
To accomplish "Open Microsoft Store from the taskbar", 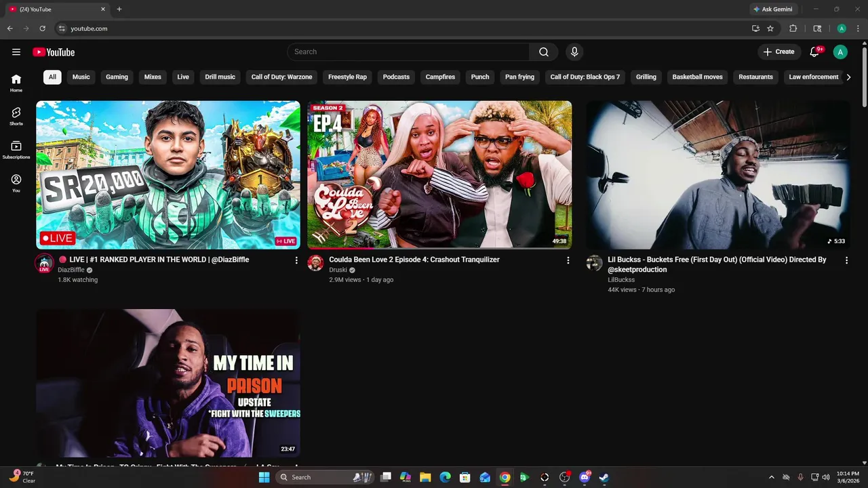I will pos(465,477).
